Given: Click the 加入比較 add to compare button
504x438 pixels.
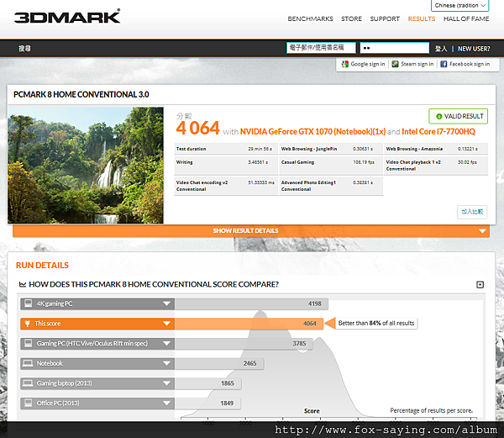Looking at the screenshot, I should [x=472, y=212].
